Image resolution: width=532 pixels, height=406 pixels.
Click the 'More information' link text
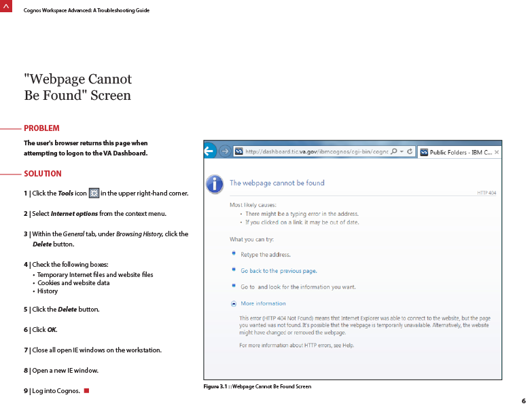coord(263,303)
